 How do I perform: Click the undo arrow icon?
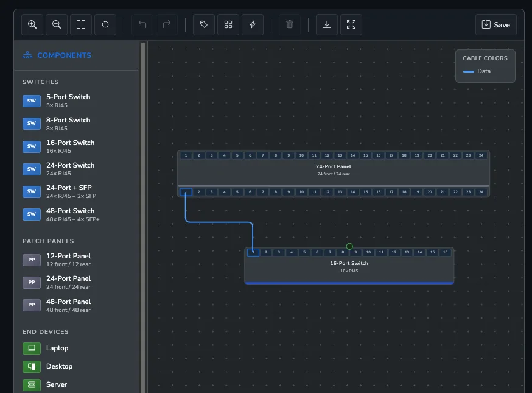[x=142, y=24]
